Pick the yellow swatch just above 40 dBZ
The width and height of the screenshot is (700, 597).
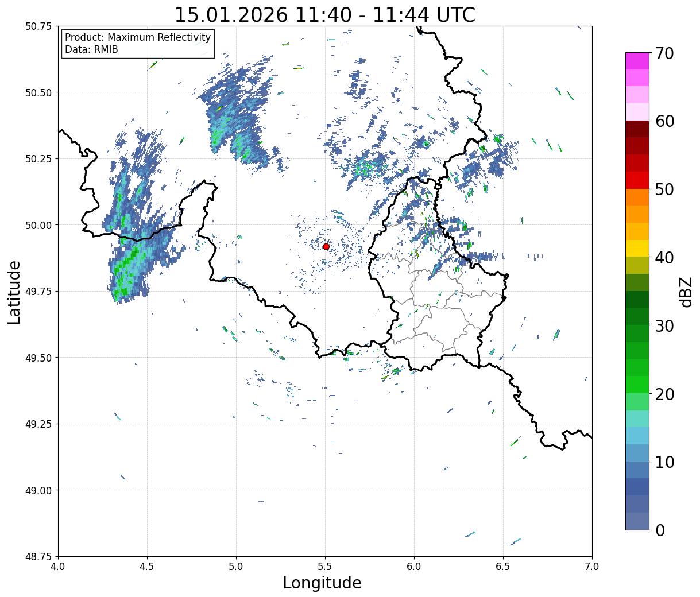tap(637, 249)
